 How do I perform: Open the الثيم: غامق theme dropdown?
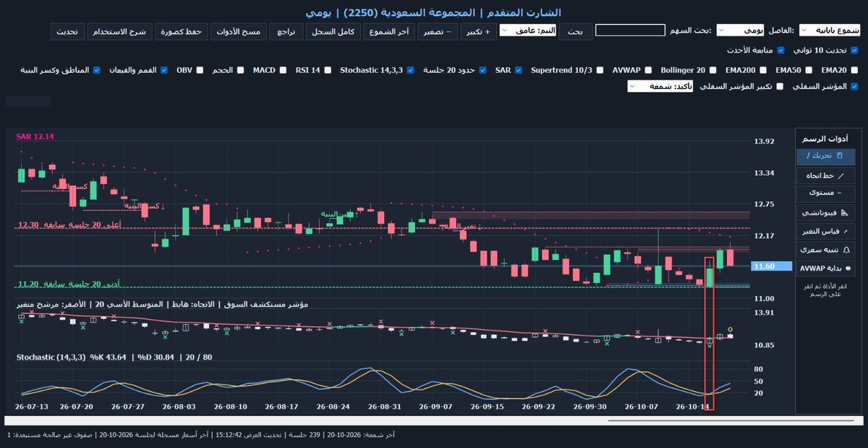coord(529,30)
